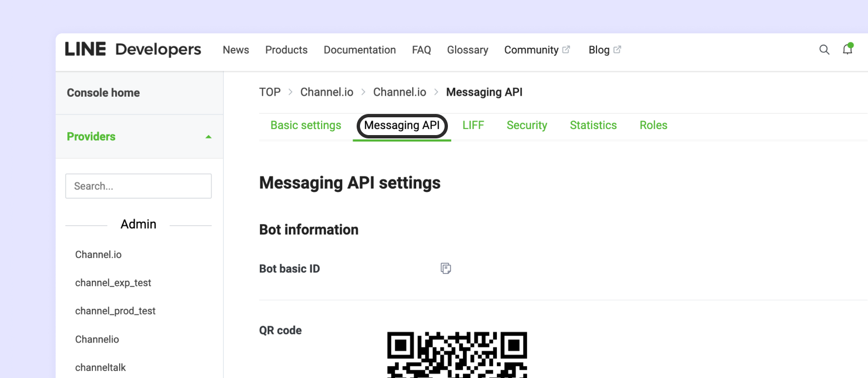Open the FAQ page
This screenshot has height=378, width=868.
coord(422,50)
